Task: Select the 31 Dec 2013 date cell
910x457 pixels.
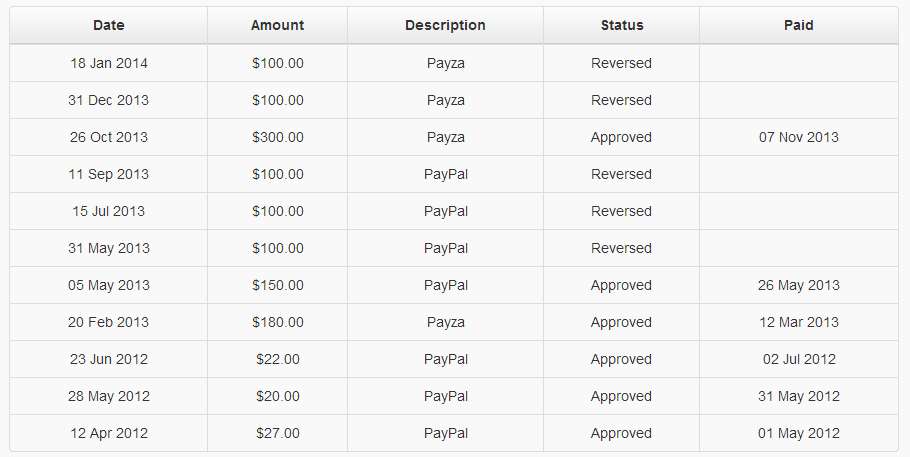Action: 109,100
